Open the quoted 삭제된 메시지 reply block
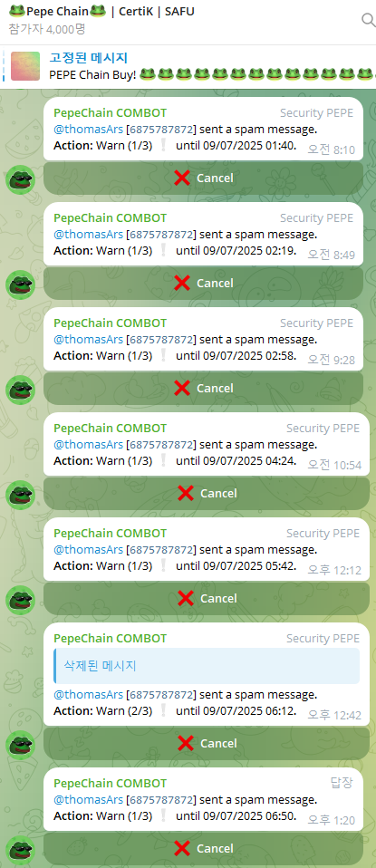The height and width of the screenshot is (868, 376). click(207, 666)
